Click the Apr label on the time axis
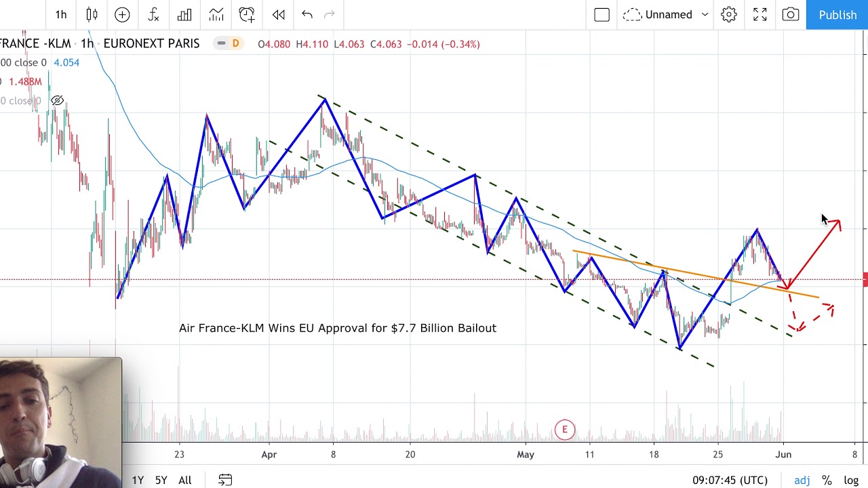The width and height of the screenshot is (868, 488). click(x=269, y=454)
